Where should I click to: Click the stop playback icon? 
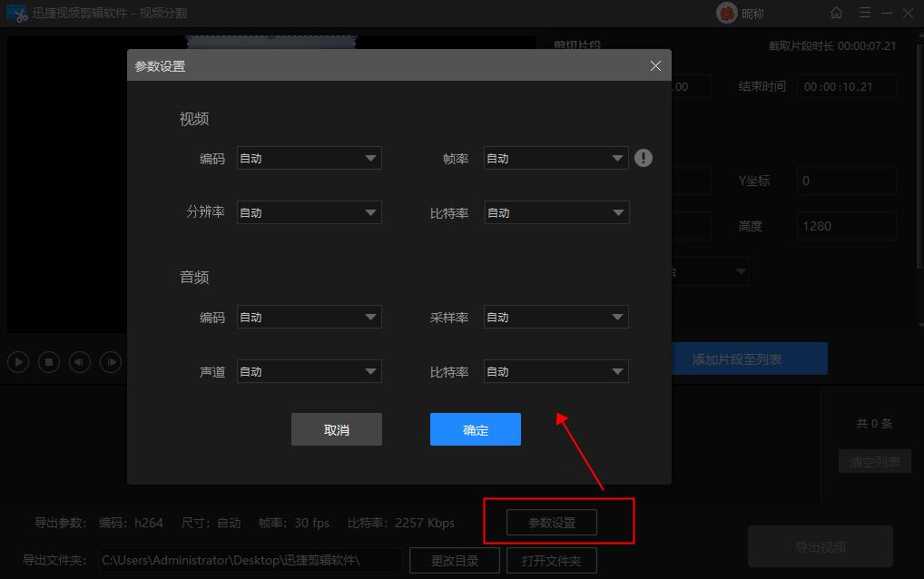click(48, 361)
